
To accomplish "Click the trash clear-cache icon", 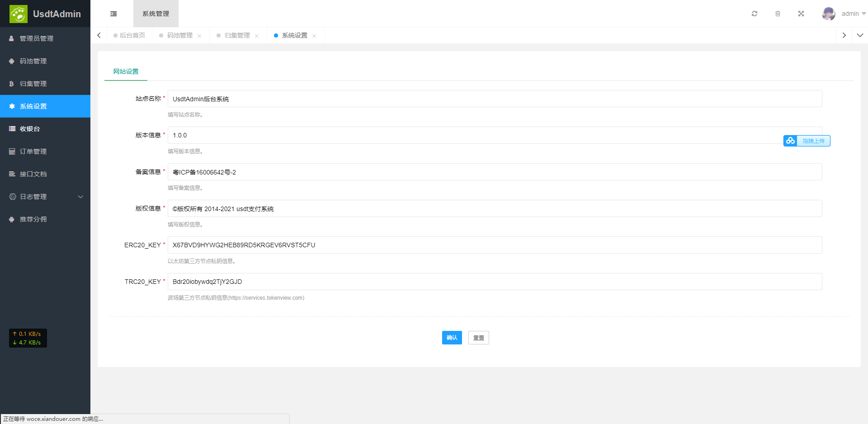I will (778, 14).
